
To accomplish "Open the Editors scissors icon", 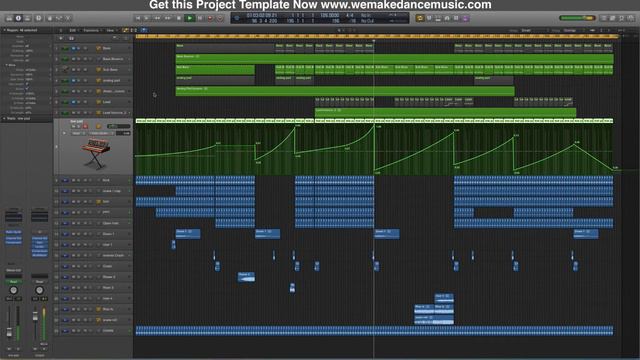I will [68, 18].
